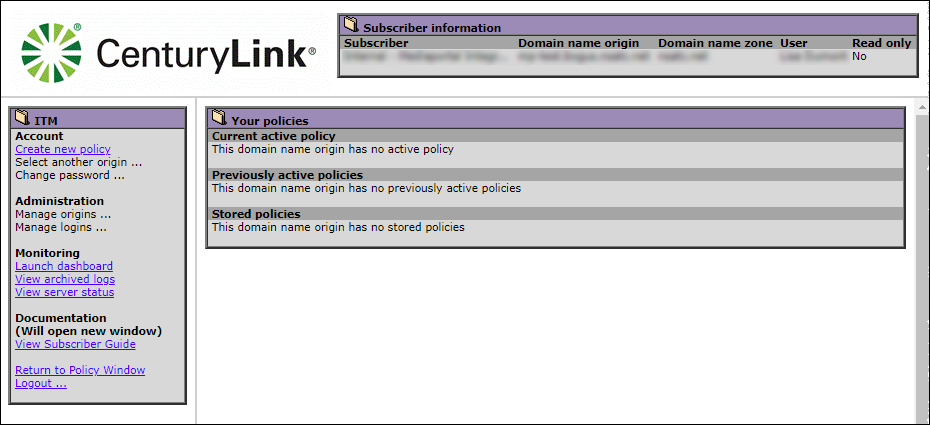This screenshot has height=425, width=930.
Task: Click the folder icon beside ITM
Action: tap(22, 117)
